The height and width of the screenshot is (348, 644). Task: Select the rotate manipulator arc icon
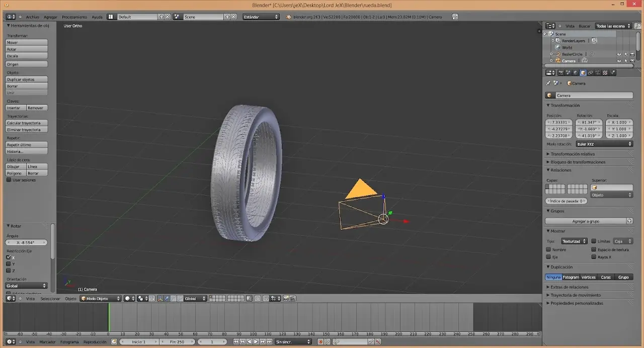[x=174, y=298]
